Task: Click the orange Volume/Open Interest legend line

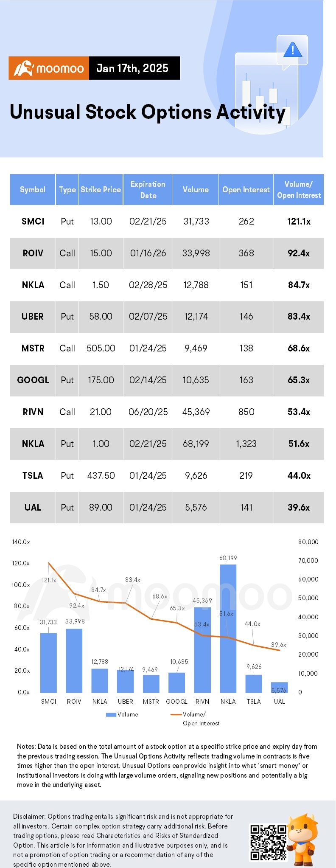Action: tap(176, 715)
